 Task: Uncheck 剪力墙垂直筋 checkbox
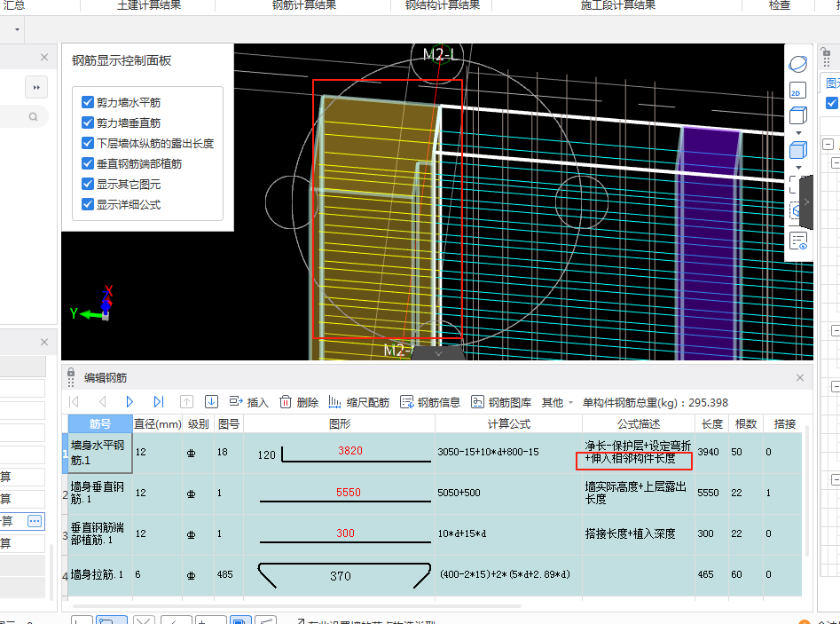pos(88,122)
